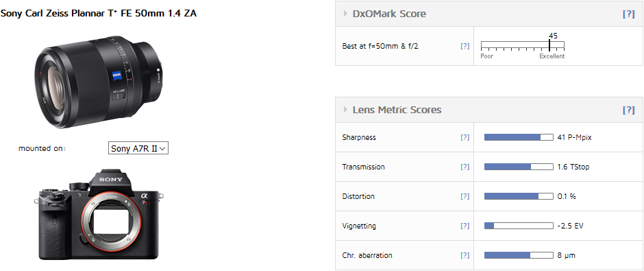Viewport: 644px width, 271px height.
Task: Click the Sharpness 41 P-Mpix score bar
Action: [x=519, y=137]
